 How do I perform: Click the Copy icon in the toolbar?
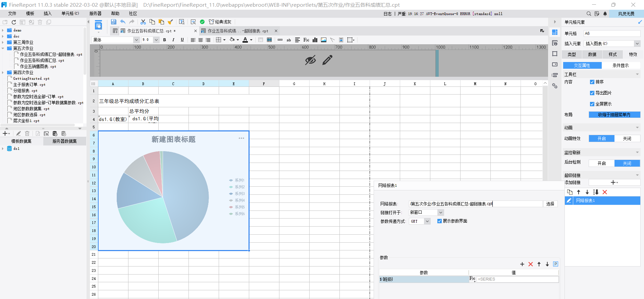(x=152, y=22)
